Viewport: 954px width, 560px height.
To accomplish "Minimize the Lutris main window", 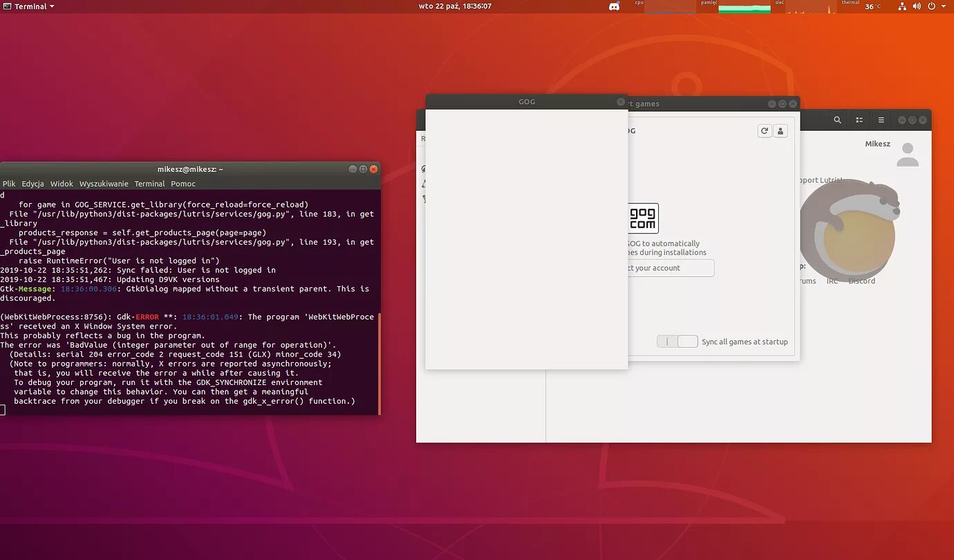I will pos(901,120).
